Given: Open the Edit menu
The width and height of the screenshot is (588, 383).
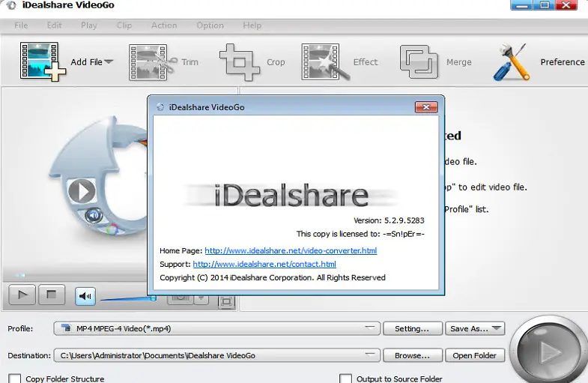Looking at the screenshot, I should (54, 25).
